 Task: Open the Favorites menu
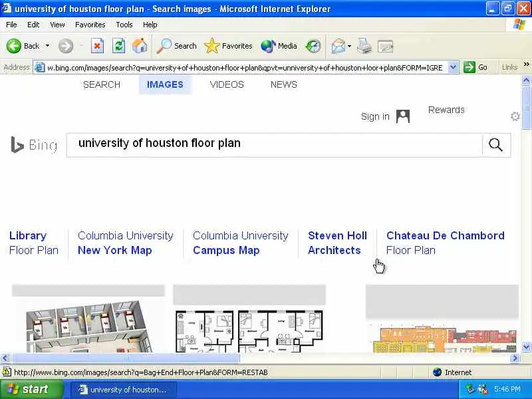tap(90, 25)
